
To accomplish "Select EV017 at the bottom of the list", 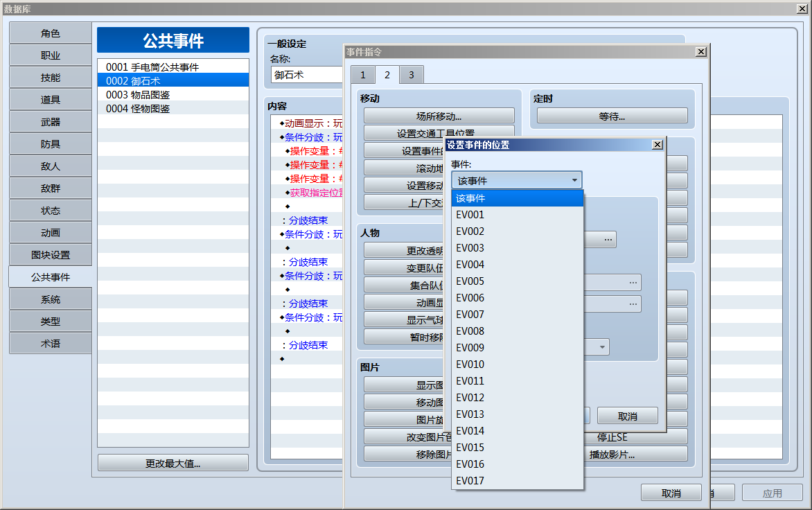I will click(518, 480).
